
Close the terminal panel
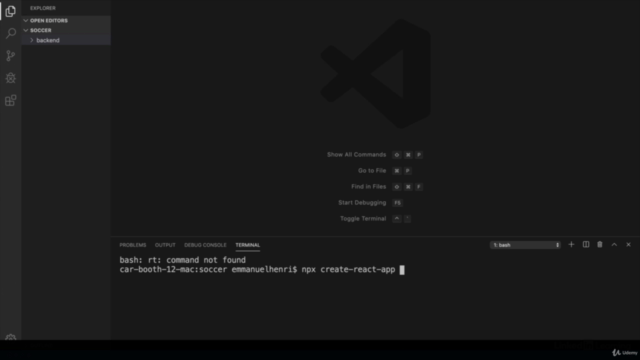click(x=628, y=244)
